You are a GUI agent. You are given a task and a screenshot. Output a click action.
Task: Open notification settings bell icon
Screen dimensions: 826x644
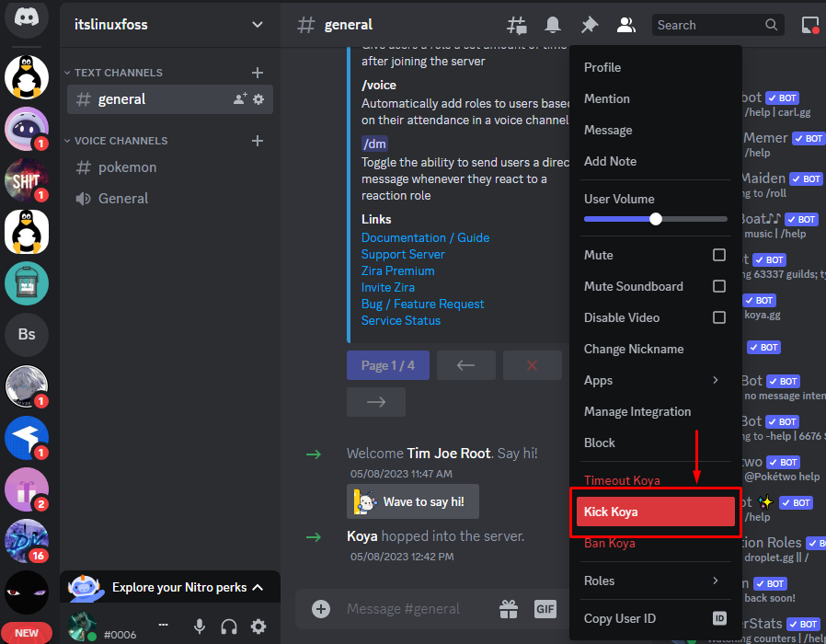coord(553,25)
